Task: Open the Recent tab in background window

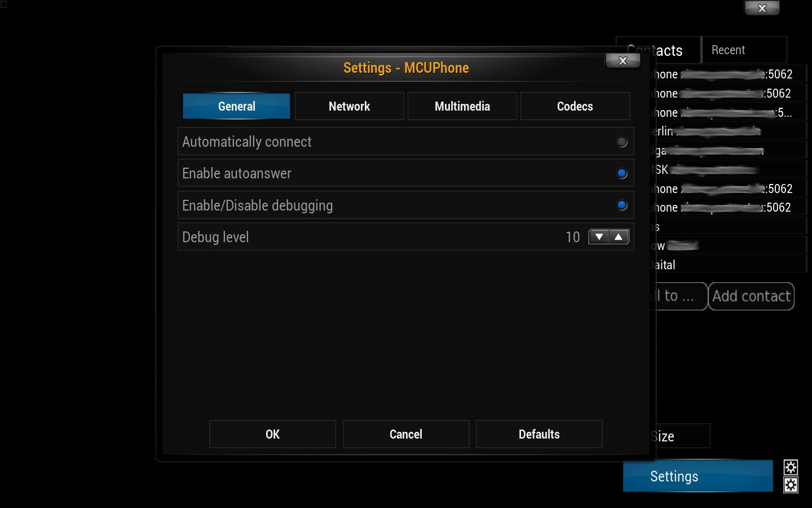Action: [x=744, y=50]
